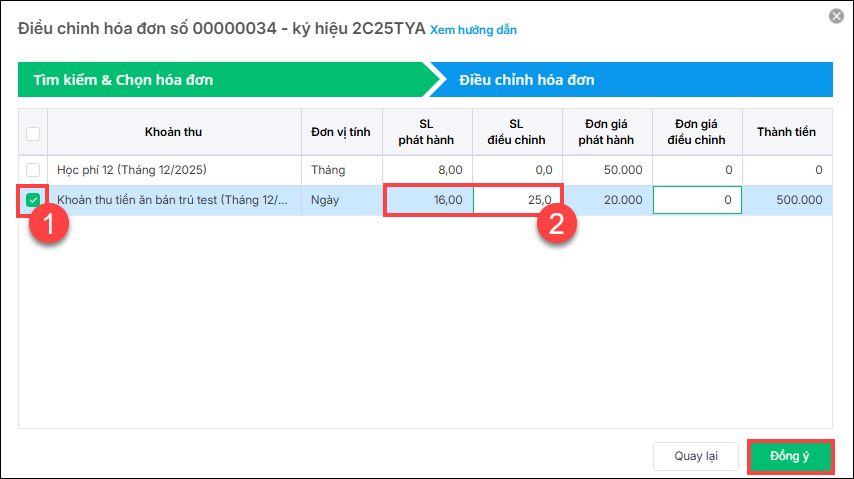The image size is (854, 479).
Task: Open the Xem hướng dẫn link
Action: (x=473, y=30)
